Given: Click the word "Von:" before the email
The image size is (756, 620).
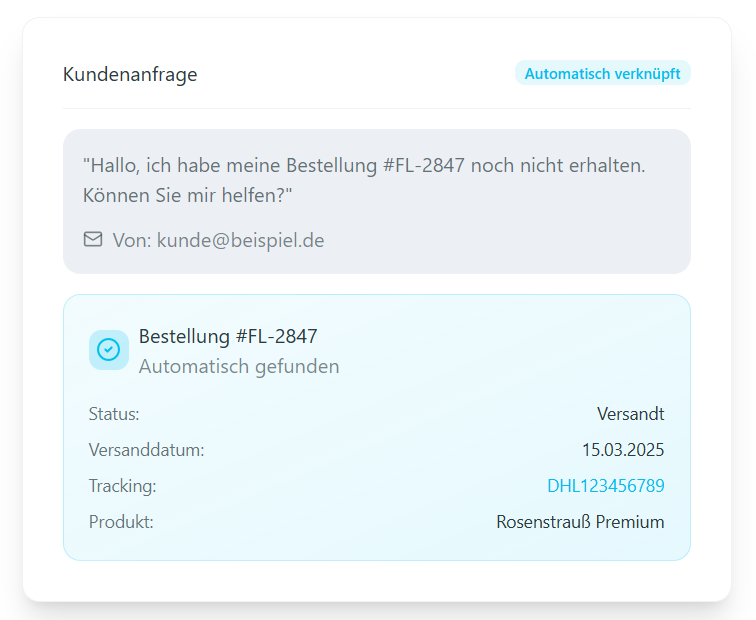Looking at the screenshot, I should click(x=131, y=240).
